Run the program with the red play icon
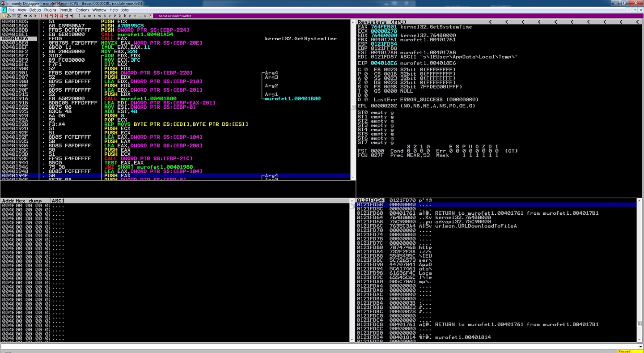This screenshot has height=353, width=644. click(35, 16)
